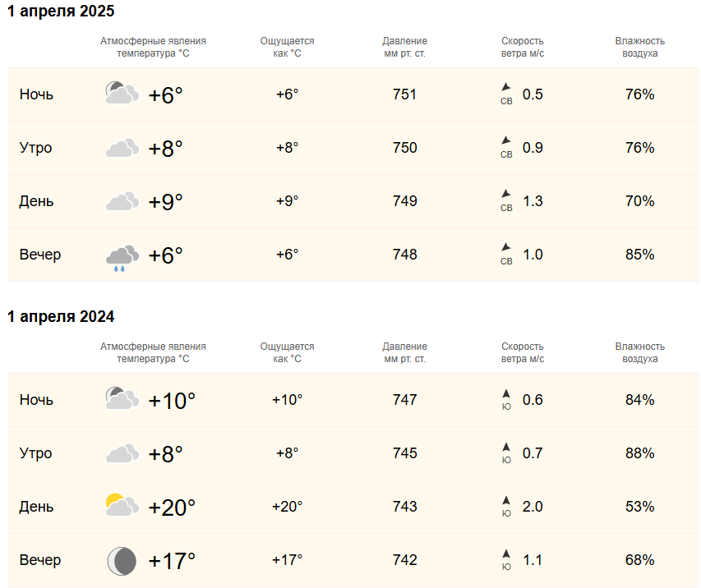This screenshot has height=588, width=701.
Task: Click the wind arrow icon beside 0.5 speed
Action: click(x=506, y=87)
